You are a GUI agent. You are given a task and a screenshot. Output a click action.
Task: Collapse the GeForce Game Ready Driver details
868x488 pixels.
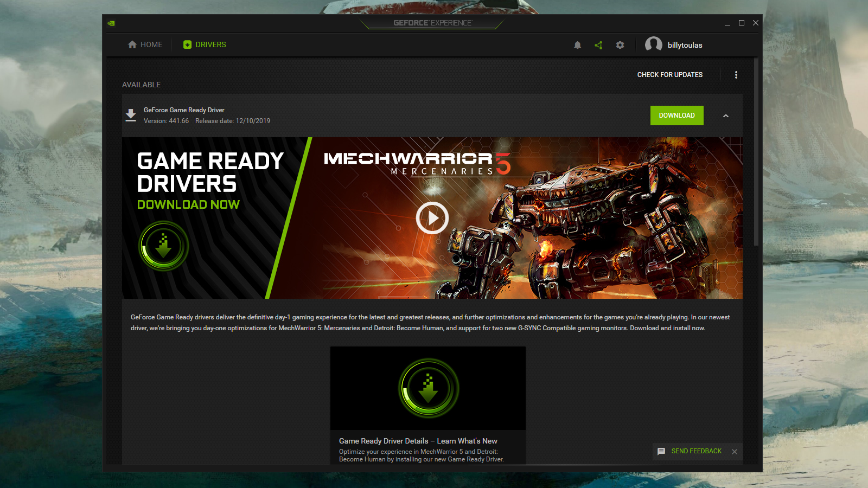726,115
